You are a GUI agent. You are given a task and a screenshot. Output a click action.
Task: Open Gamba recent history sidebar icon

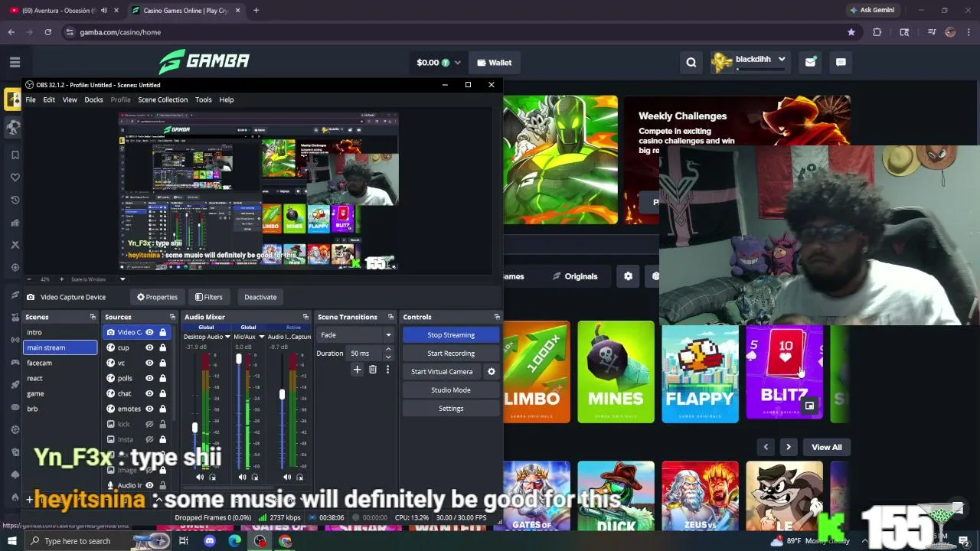15,201
